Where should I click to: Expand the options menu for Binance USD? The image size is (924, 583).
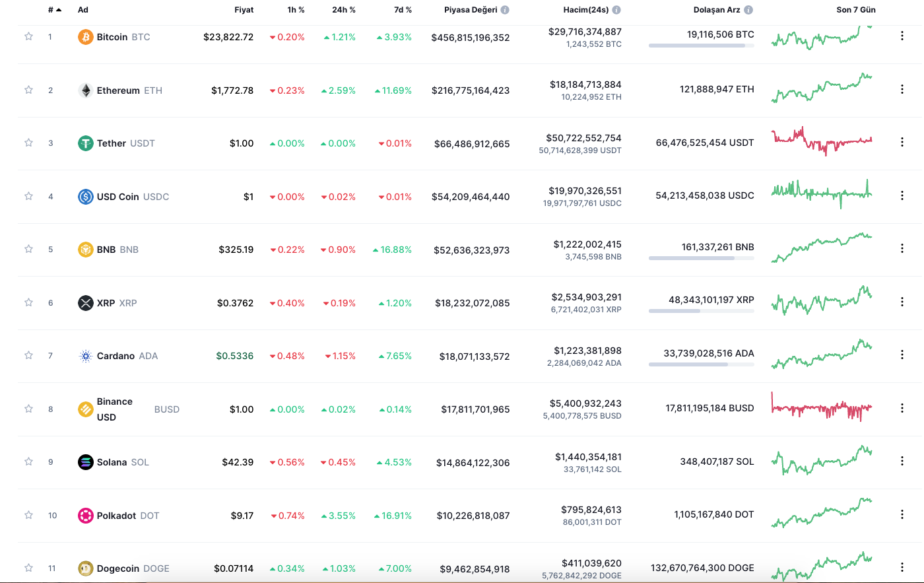pyautogui.click(x=902, y=409)
